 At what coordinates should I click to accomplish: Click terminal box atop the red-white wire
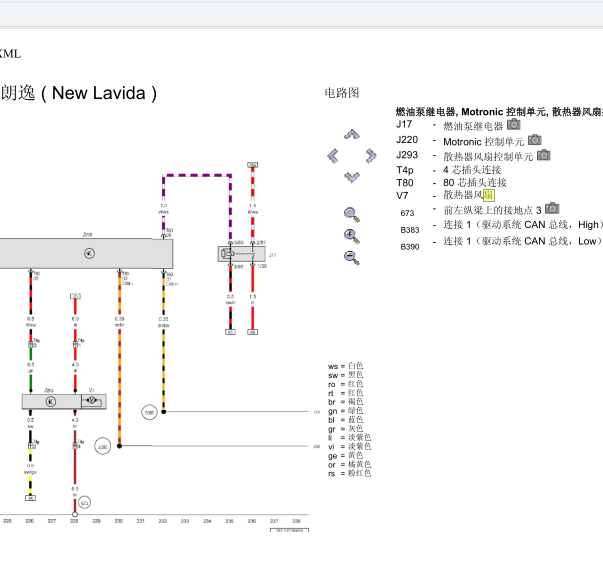click(x=253, y=165)
